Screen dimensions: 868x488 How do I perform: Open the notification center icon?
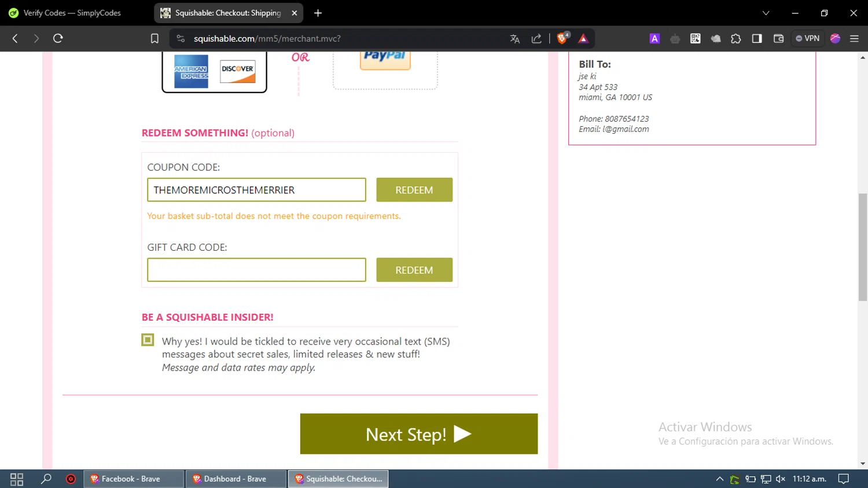point(844,479)
